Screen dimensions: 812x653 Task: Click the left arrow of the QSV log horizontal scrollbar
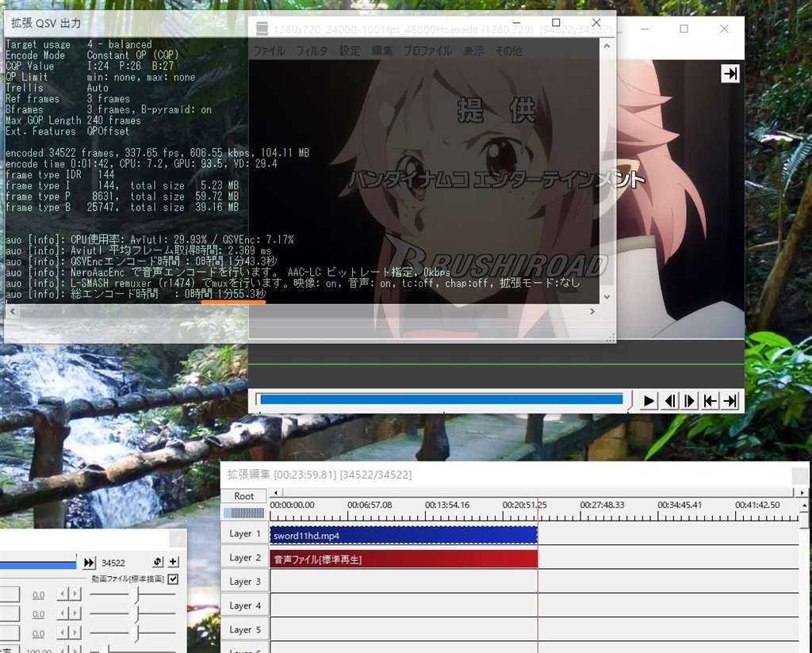tap(13, 311)
